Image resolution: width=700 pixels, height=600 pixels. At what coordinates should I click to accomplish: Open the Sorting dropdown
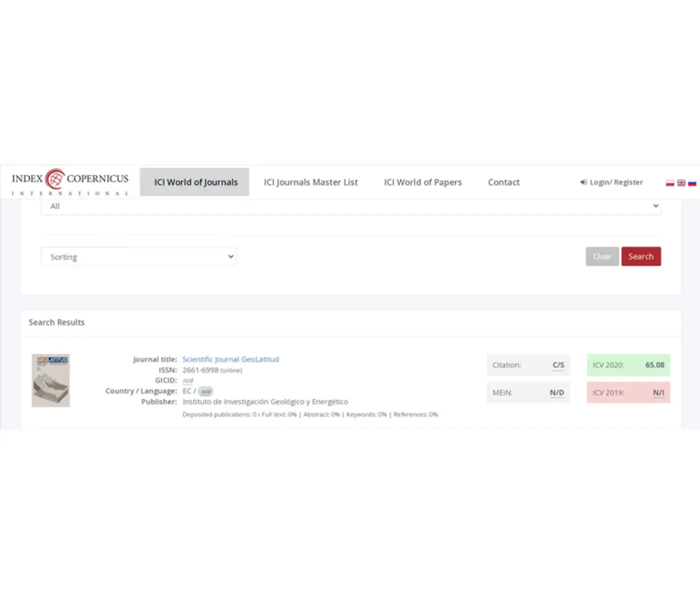(x=138, y=256)
